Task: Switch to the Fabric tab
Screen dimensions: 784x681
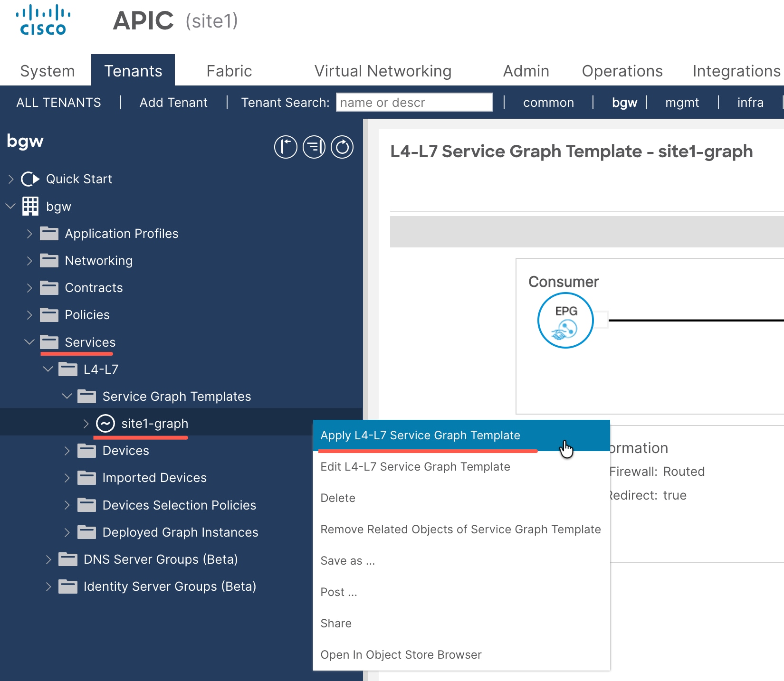Action: point(229,71)
